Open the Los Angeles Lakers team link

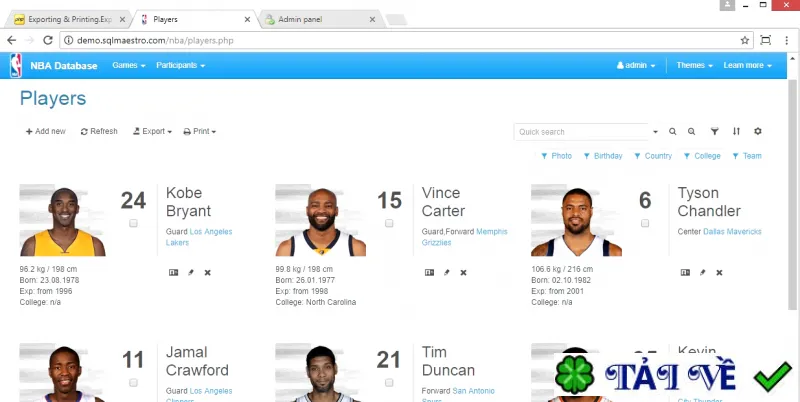pyautogui.click(x=199, y=237)
